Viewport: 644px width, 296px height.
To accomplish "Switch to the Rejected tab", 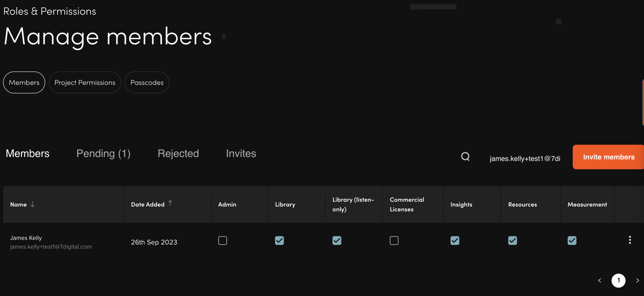I will click(x=178, y=154).
